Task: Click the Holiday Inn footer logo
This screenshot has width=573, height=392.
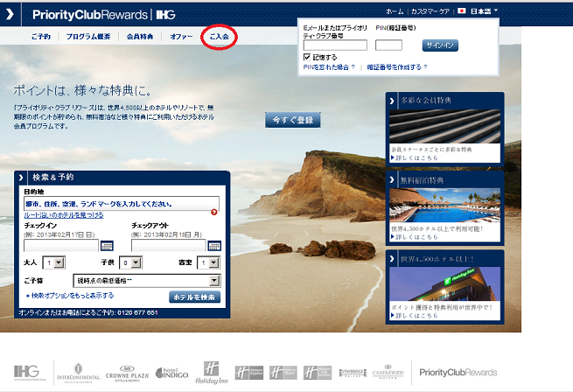Action: coord(212,373)
